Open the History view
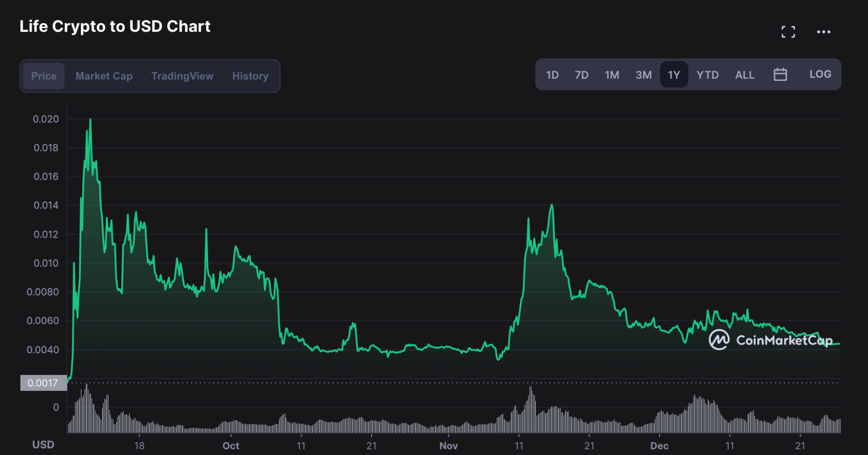Viewport: 868px width, 455px height. [x=250, y=76]
